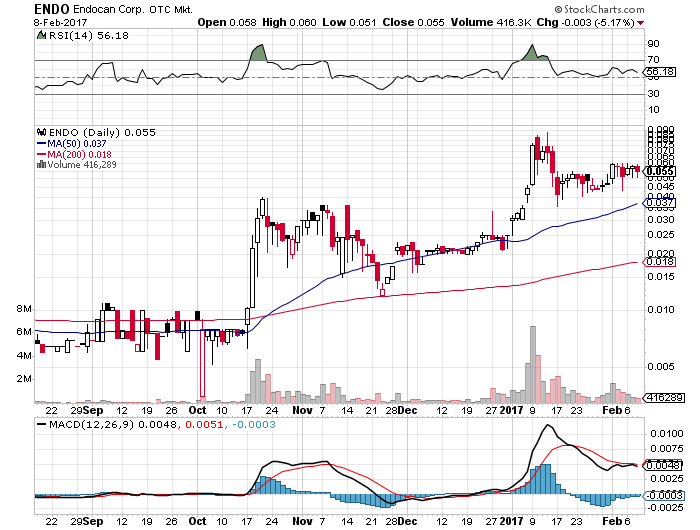Click the Sep label on the price panel date axis
Screen dimensions: 700x530
pyautogui.click(x=93, y=410)
